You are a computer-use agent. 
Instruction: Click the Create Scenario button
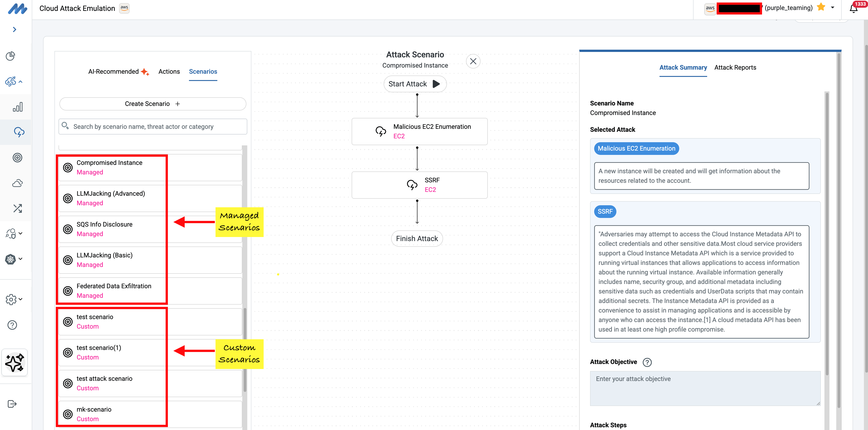pos(153,104)
